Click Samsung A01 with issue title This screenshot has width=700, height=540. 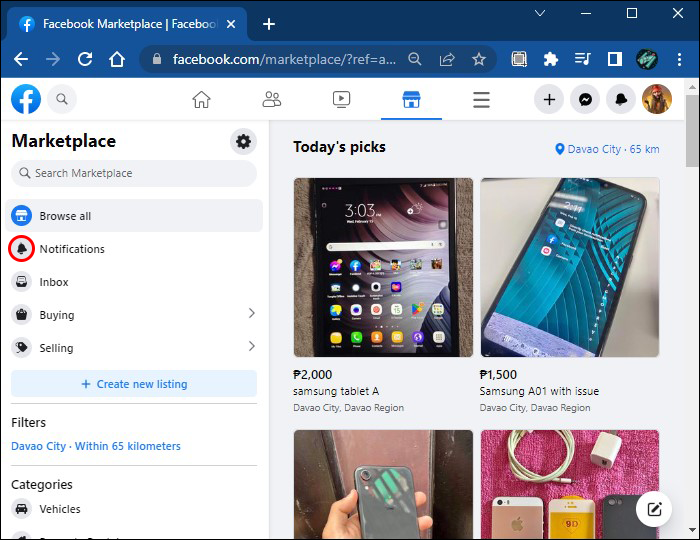(x=539, y=391)
